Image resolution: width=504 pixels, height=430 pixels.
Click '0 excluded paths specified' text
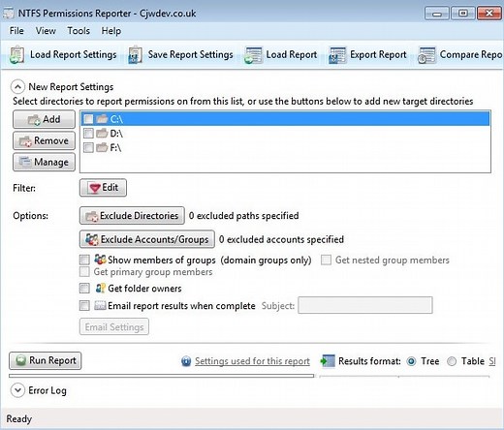(244, 216)
